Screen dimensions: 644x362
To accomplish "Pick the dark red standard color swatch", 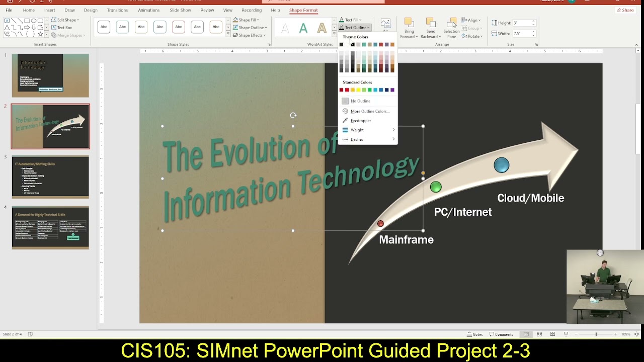I will tap(341, 90).
